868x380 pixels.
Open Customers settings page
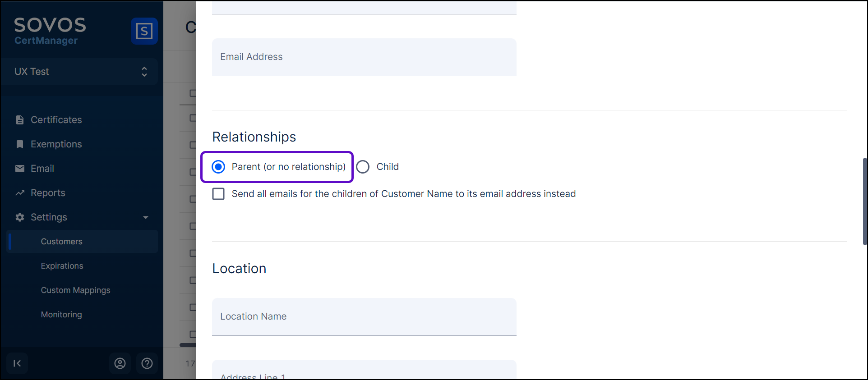click(x=62, y=242)
